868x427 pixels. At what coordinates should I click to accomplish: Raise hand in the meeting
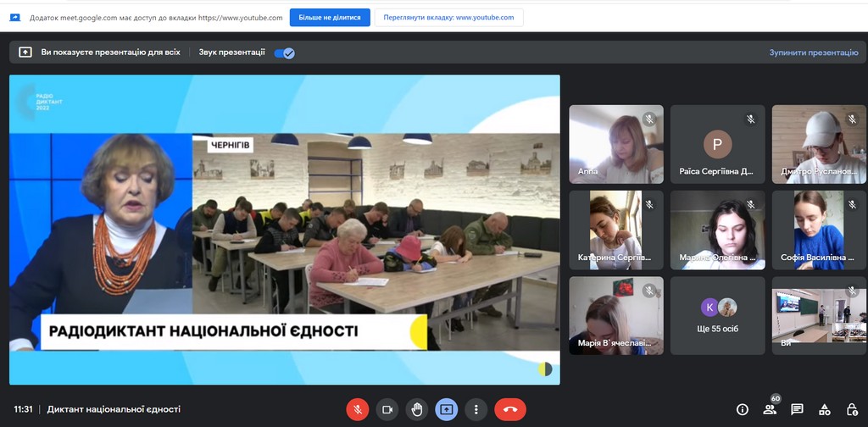[416, 409]
